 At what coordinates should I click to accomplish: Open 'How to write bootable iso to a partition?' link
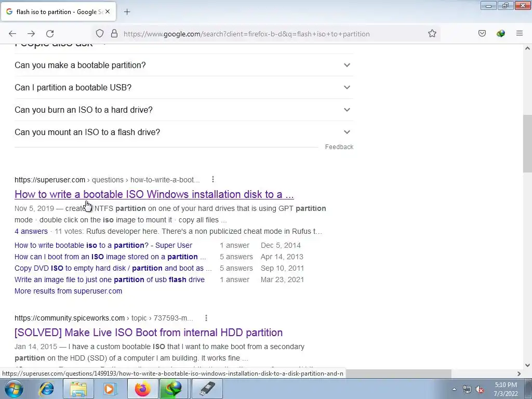pos(103,245)
